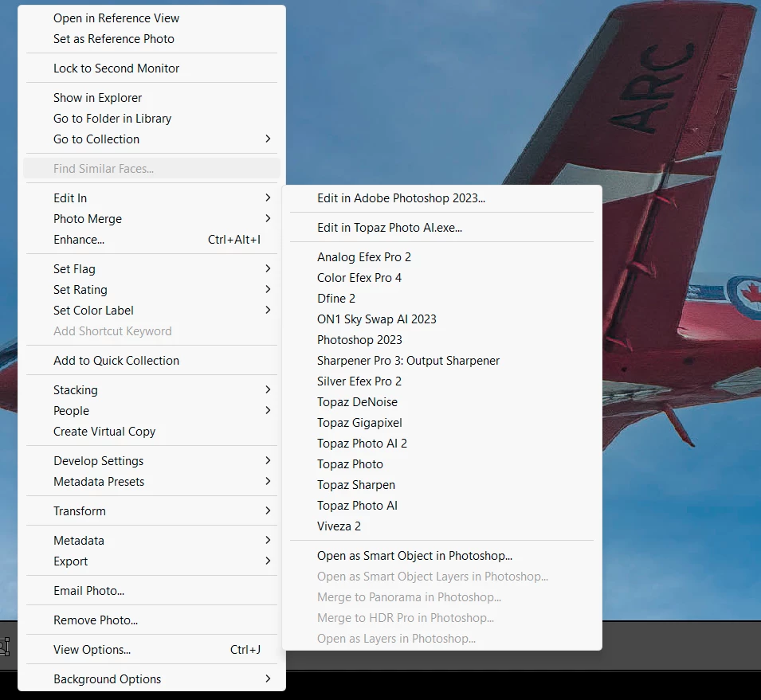Open View Options...
This screenshot has width=761, height=700.
151,650
